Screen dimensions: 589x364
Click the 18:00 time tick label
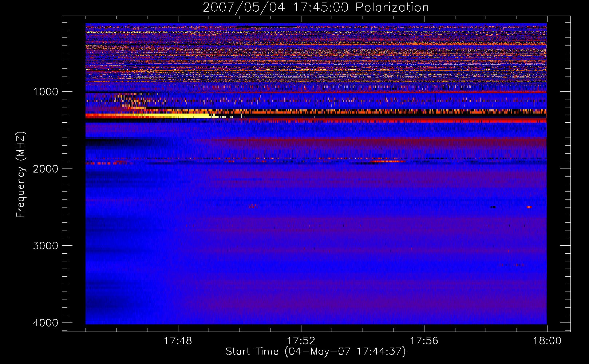(547, 341)
